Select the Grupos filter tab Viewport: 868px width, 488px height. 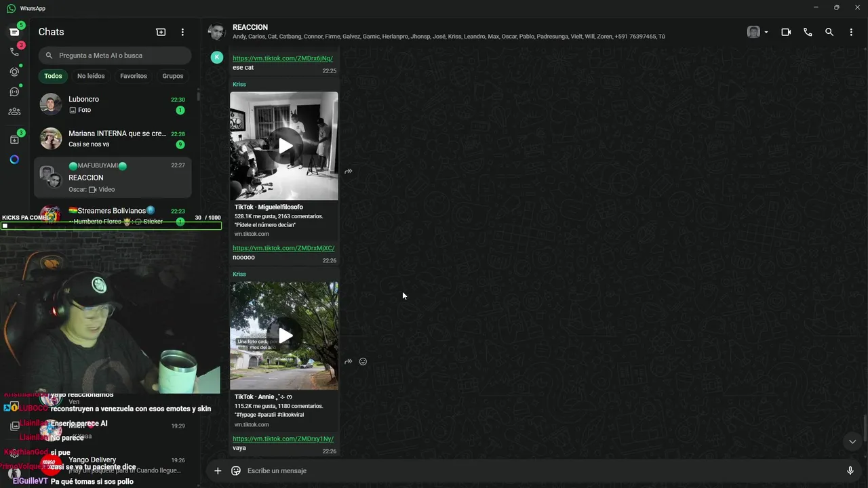173,76
